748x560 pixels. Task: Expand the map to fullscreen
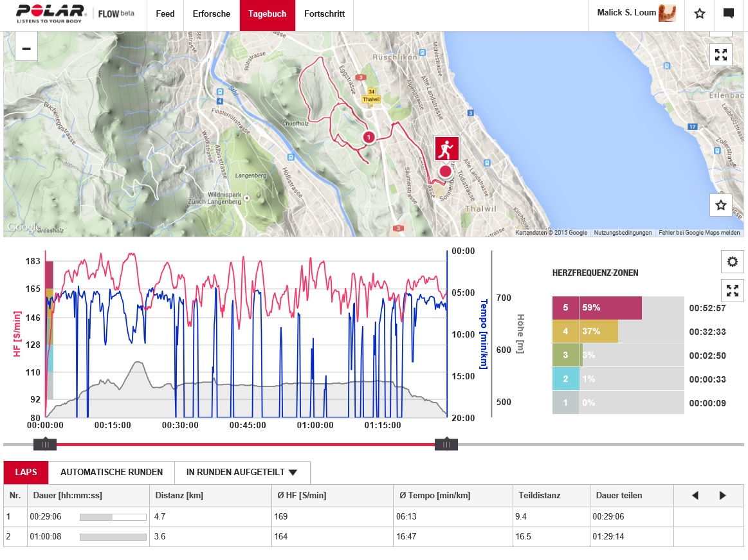coord(720,55)
